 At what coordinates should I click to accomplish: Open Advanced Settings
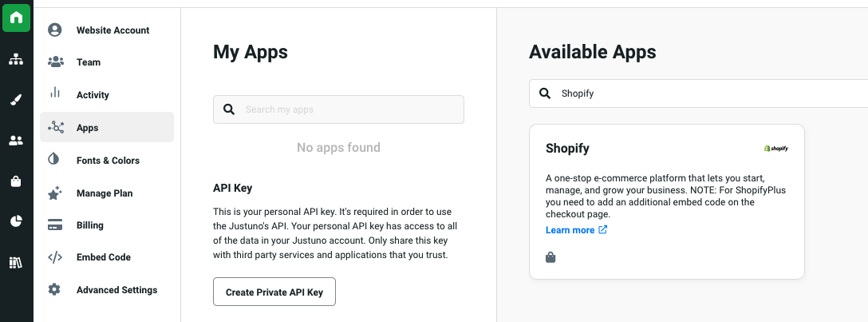coord(116,290)
